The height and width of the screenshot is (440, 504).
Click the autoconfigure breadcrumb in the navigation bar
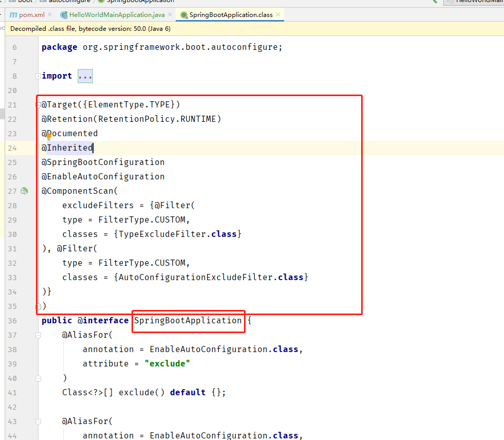tap(65, 2)
